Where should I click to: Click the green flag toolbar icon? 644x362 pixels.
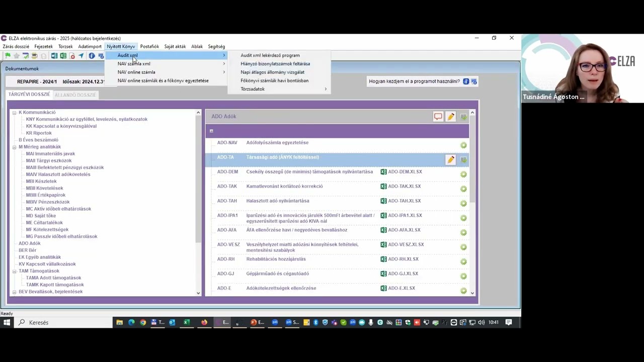coord(8,56)
